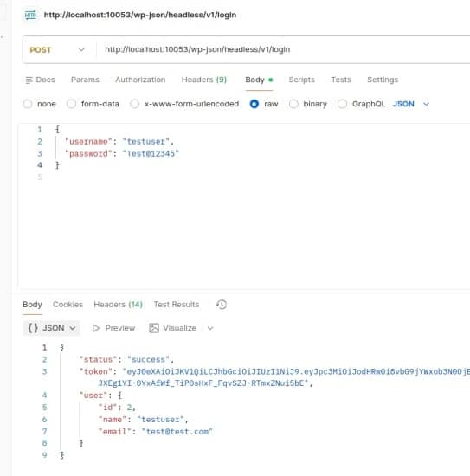Screen dimensions: 470x476
Task: Click the "testuser" value in request body
Action: coord(145,142)
